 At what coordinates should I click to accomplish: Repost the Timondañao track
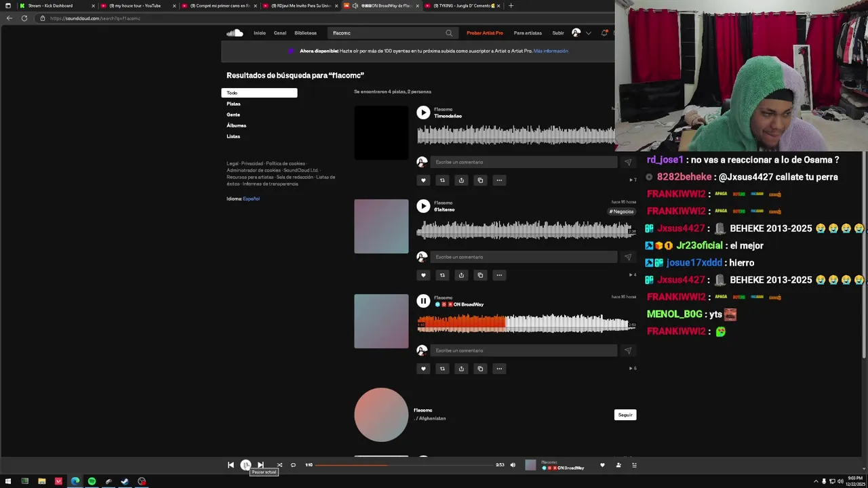coord(442,180)
